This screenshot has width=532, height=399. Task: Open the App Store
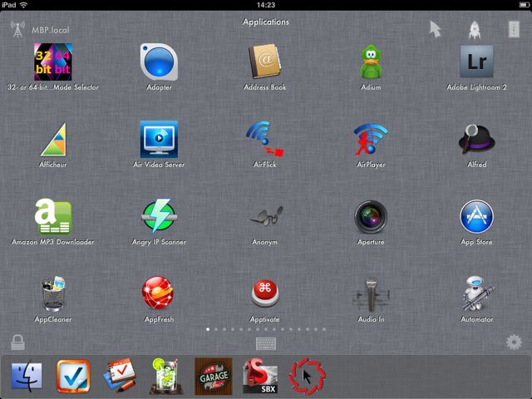[x=476, y=217]
